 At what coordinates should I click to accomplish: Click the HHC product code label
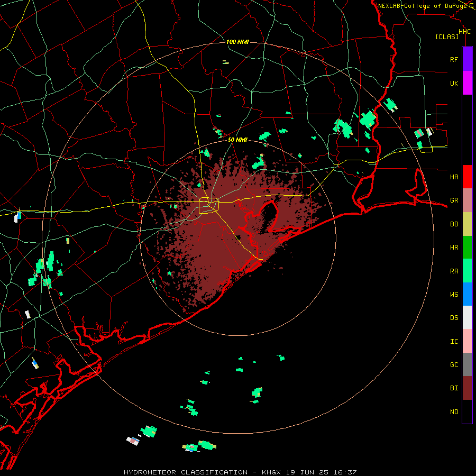point(465,32)
